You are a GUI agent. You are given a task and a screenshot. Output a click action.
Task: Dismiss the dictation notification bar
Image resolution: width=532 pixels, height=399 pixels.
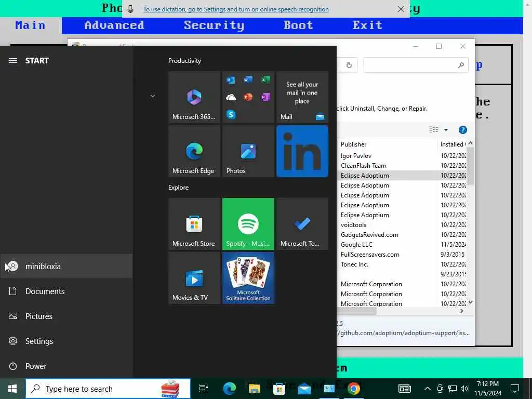pyautogui.click(x=401, y=9)
